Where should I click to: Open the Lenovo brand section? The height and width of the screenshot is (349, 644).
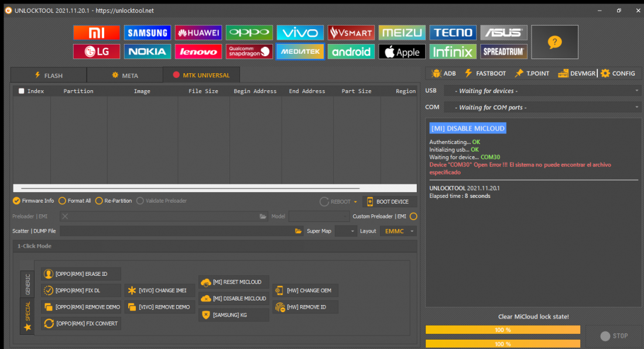tap(198, 52)
